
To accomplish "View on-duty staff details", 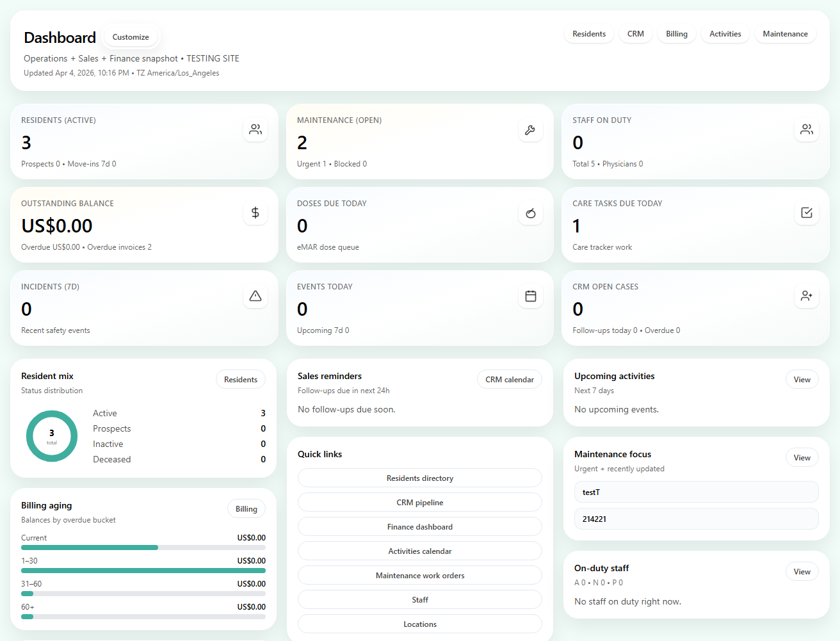I will tap(802, 571).
